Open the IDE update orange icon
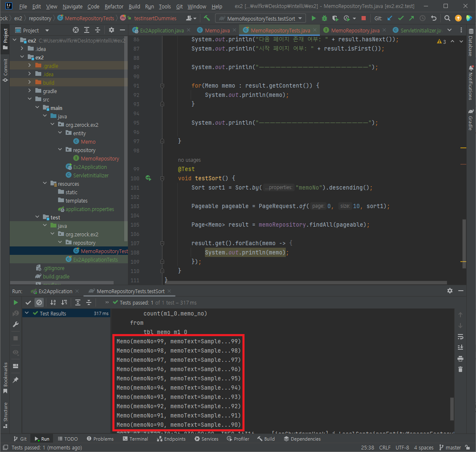 (458, 18)
